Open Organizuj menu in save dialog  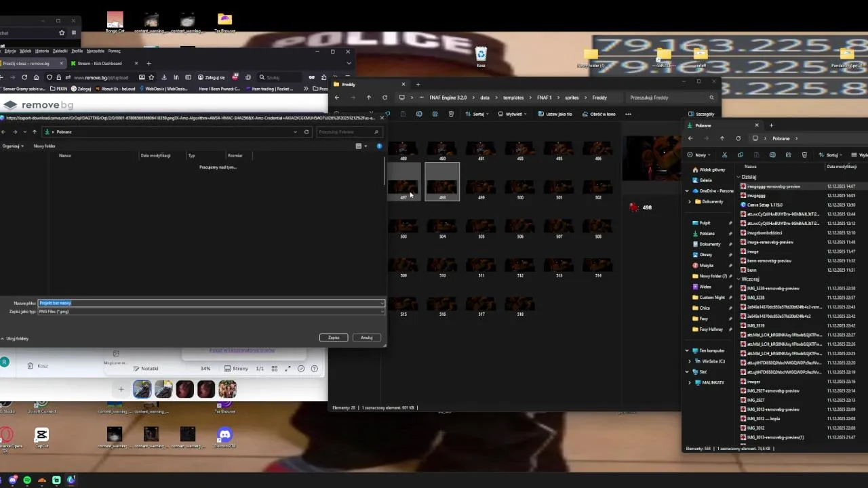(x=13, y=146)
